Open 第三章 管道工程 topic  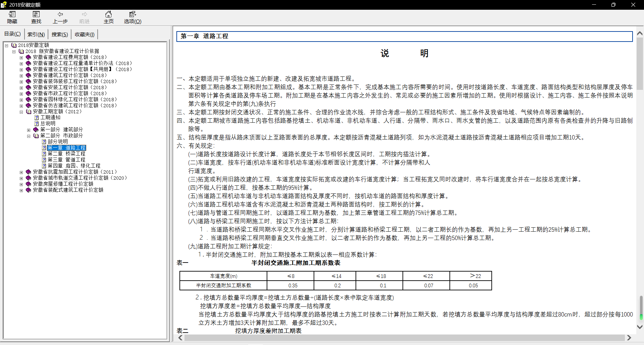coord(66,160)
